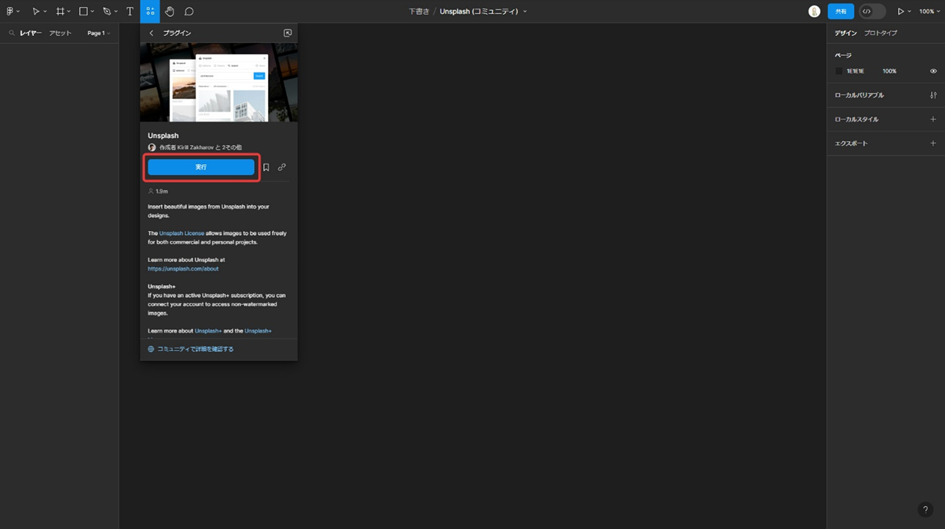The image size is (945, 529).
Task: Select the Text tool
Action: 130,11
